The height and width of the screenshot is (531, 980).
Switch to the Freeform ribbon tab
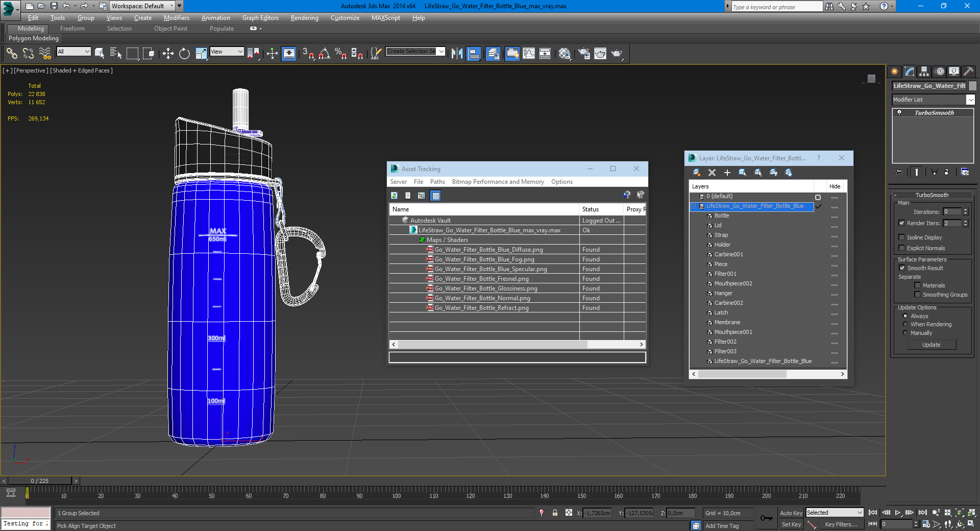pyautogui.click(x=72, y=29)
